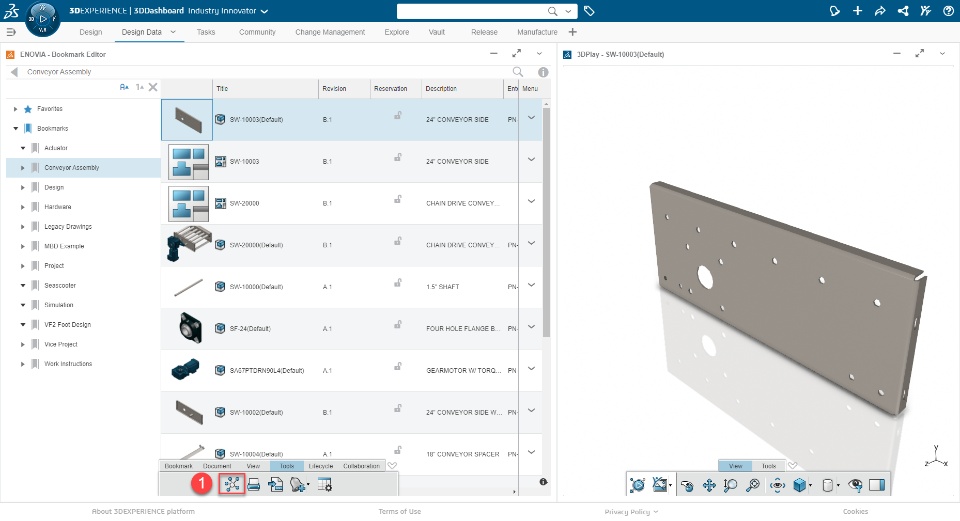Screen dimensions: 960x521
Task: Toggle the eye with filter icon in 3DPlay
Action: [x=855, y=485]
